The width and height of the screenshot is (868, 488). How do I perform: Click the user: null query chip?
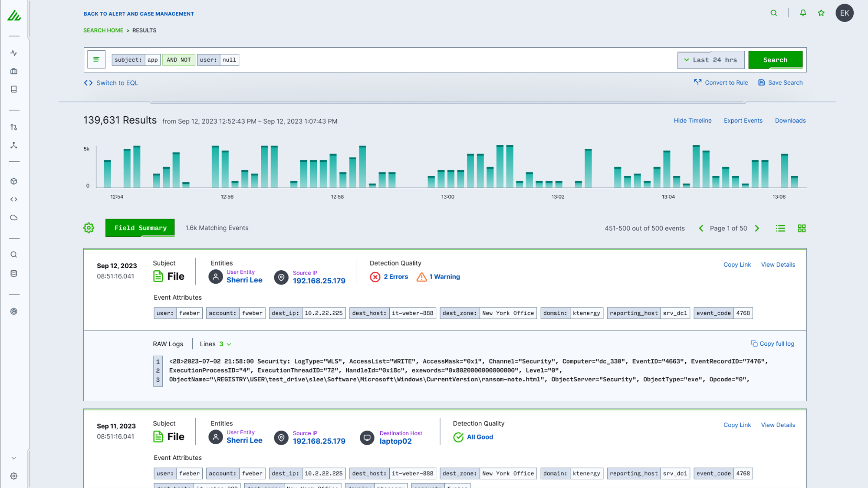tap(218, 60)
